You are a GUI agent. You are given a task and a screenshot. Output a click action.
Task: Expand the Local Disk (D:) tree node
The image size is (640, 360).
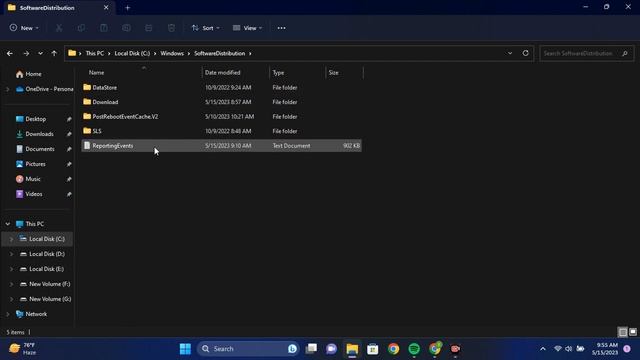tap(11, 254)
